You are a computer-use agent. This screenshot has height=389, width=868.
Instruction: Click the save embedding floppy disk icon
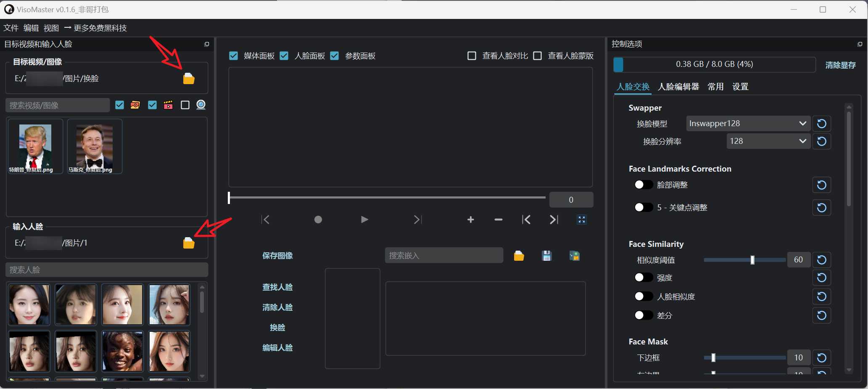pos(546,256)
